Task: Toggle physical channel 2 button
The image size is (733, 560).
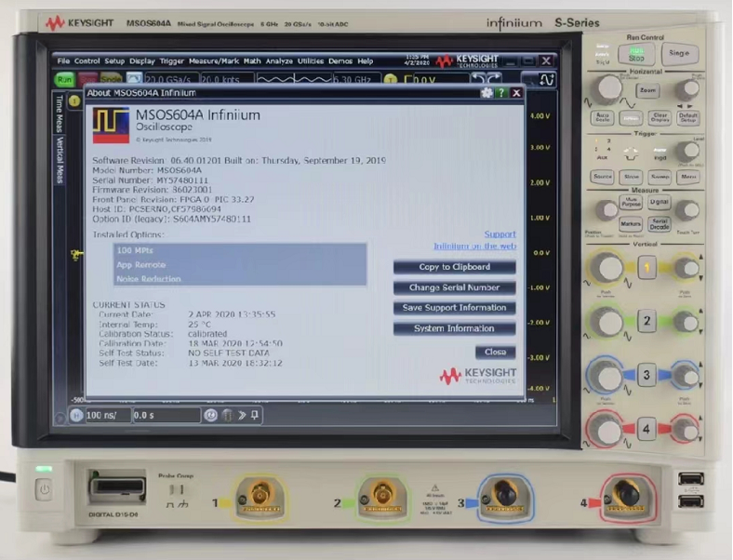Action: pyautogui.click(x=646, y=322)
